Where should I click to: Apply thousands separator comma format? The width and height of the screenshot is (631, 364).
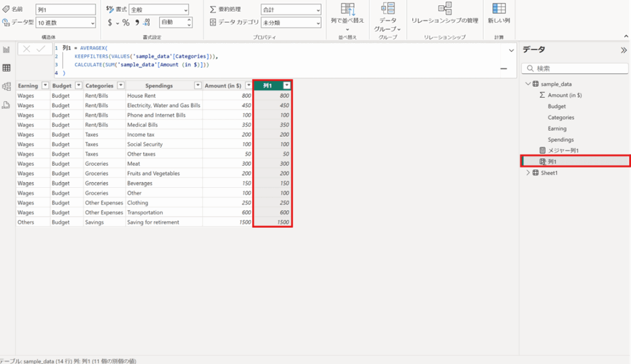(137, 22)
